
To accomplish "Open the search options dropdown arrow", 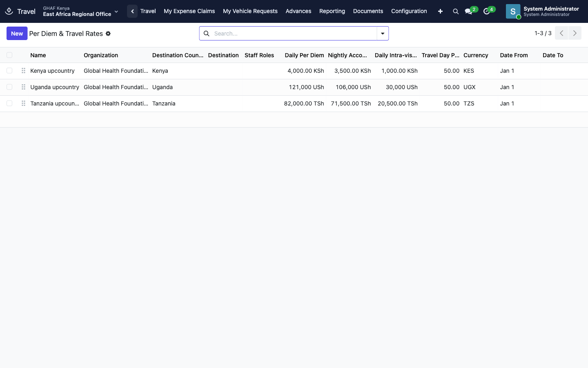I will pos(383,34).
